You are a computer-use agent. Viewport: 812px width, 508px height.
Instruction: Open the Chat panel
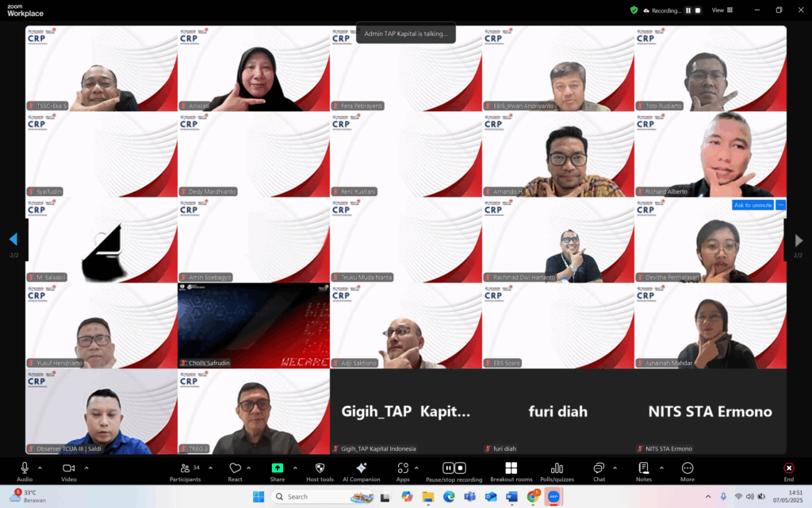click(x=599, y=471)
